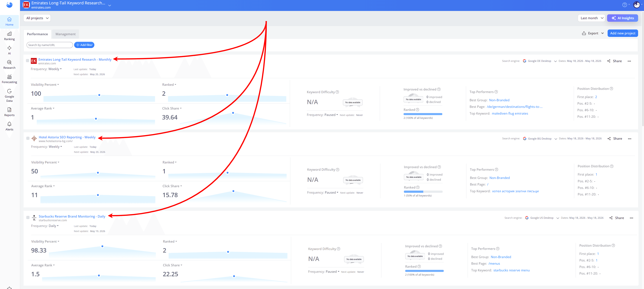Open Average Rank metric dropdown in Starbucks card
This screenshot has height=289, width=644.
pyautogui.click(x=43, y=265)
